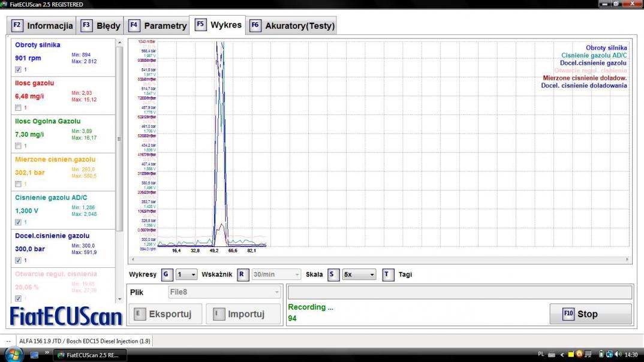This screenshot has height=362, width=644.
Task: Click the 901 rpm value
Action: point(28,58)
